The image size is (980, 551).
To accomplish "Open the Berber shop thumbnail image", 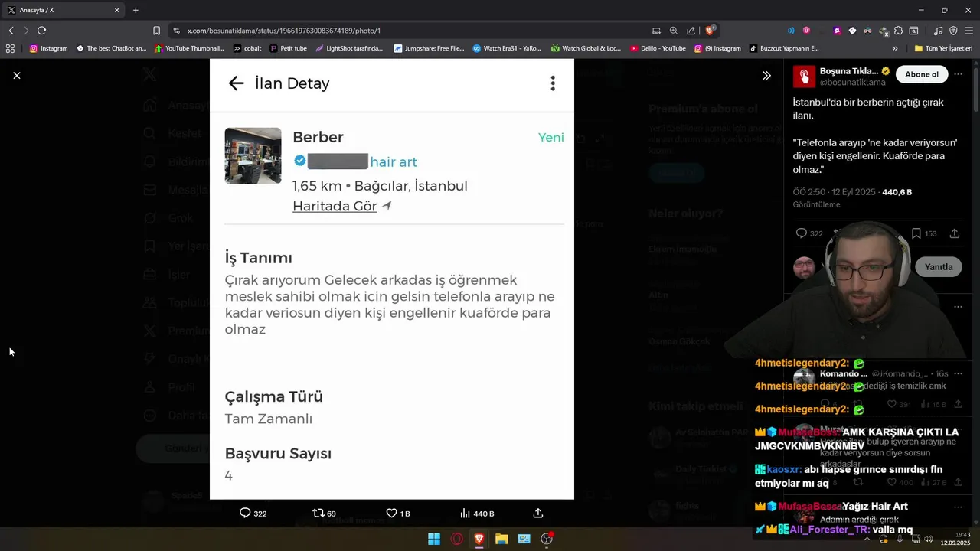I will click(253, 156).
